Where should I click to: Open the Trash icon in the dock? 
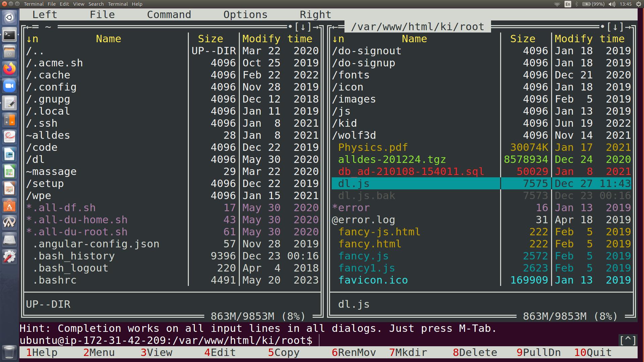[x=9, y=352]
